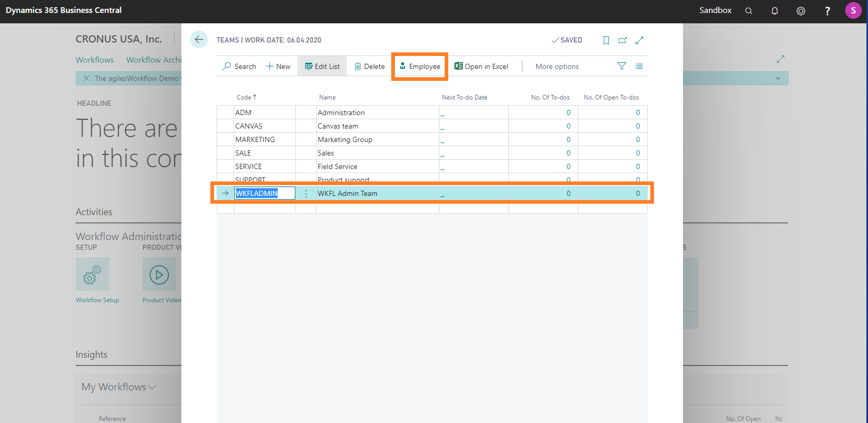The height and width of the screenshot is (423, 868).
Task: Expand More options menu
Action: (557, 66)
